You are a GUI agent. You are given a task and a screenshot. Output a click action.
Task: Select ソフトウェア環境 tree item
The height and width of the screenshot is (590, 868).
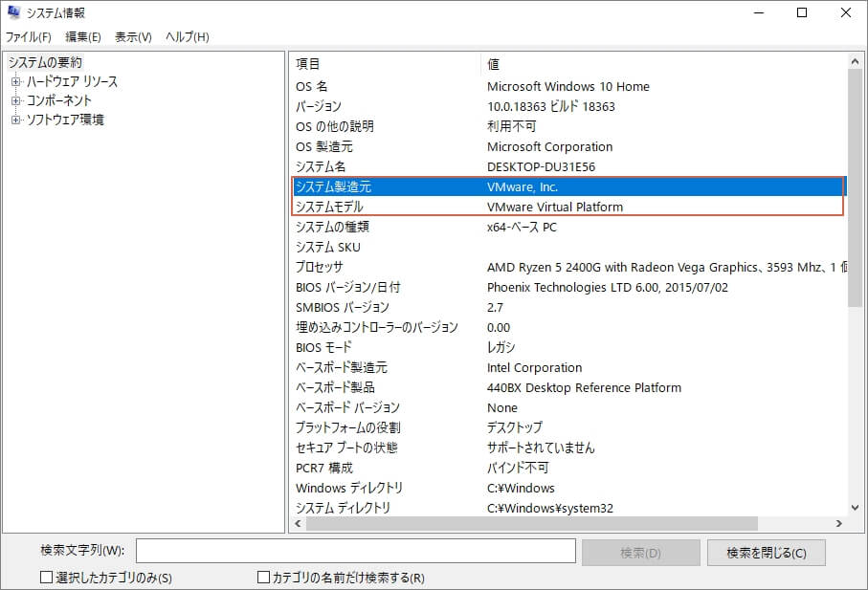(65, 120)
